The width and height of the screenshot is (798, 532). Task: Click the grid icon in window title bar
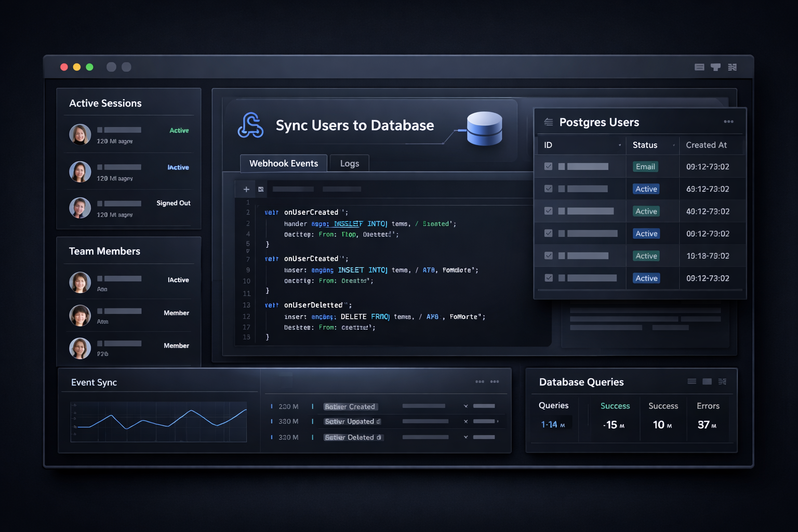[733, 67]
